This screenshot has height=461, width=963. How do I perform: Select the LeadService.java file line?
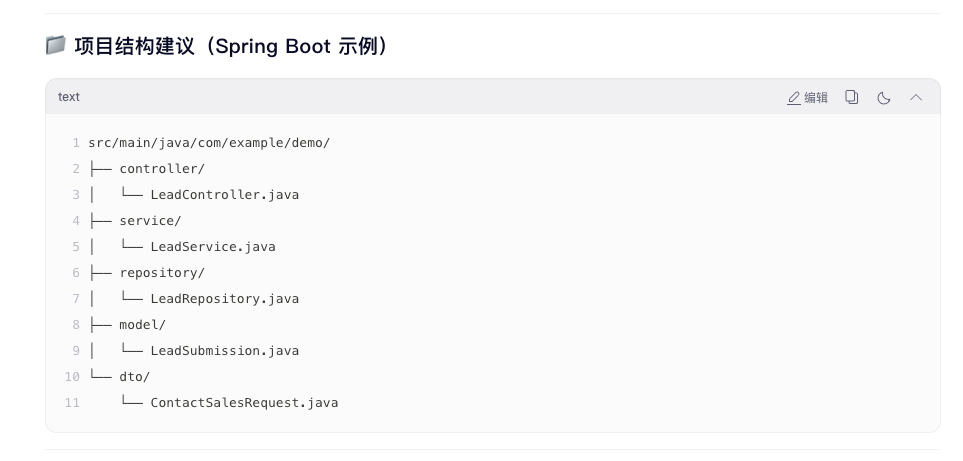(213, 247)
